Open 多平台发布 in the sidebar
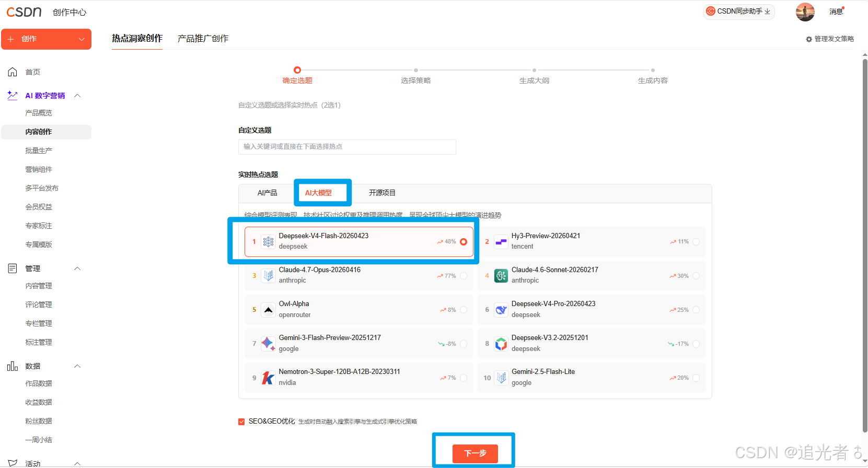Viewport: 868px width, 468px height. [42, 188]
